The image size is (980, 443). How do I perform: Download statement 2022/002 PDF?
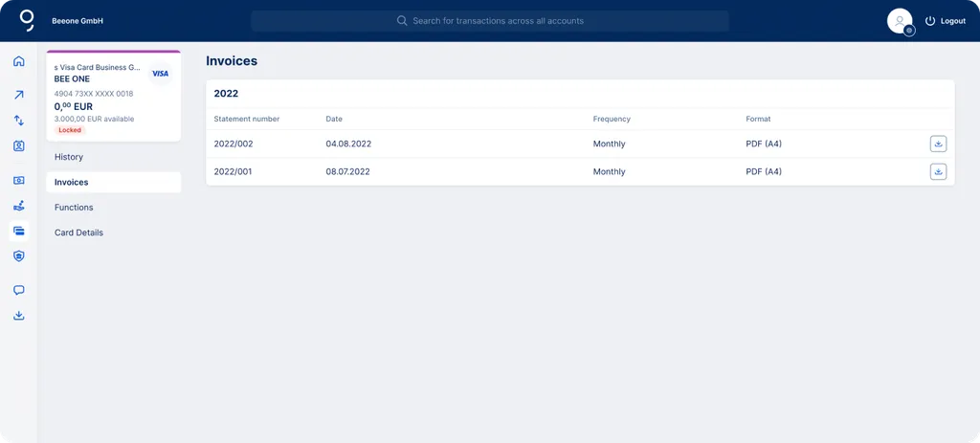pos(938,144)
